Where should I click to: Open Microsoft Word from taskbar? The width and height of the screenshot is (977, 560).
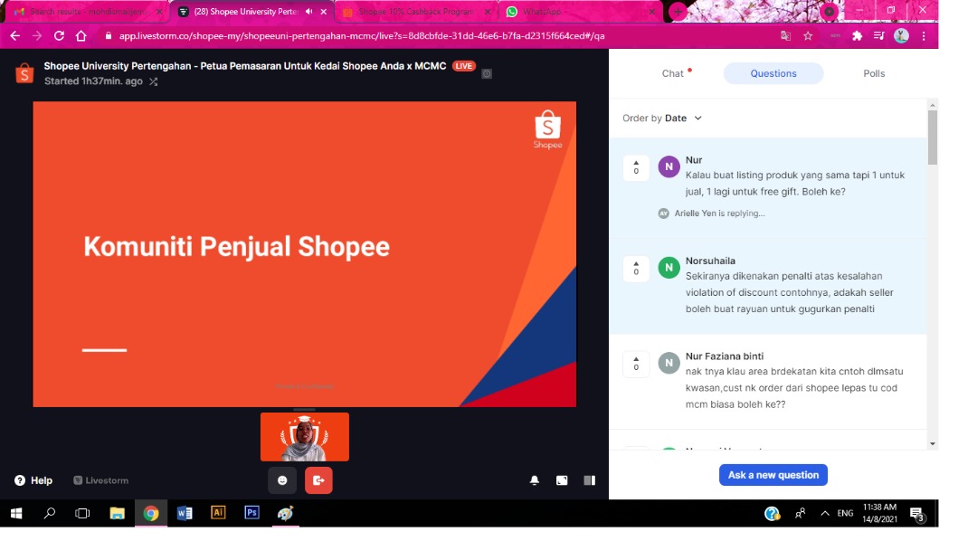point(185,513)
